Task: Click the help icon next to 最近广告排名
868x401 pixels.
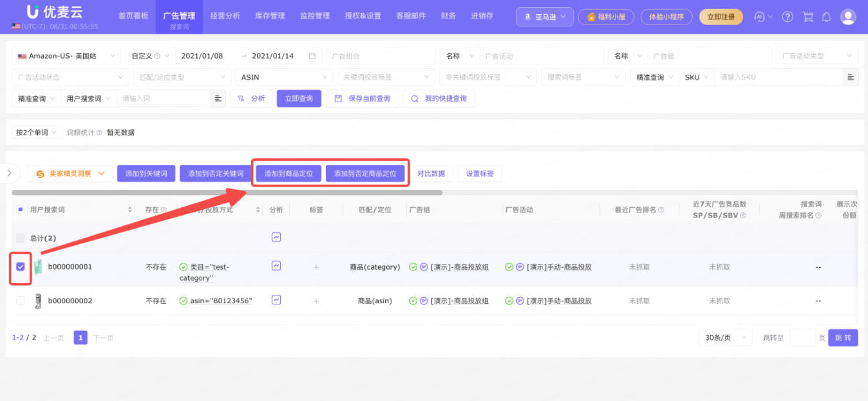Action: tap(661, 210)
